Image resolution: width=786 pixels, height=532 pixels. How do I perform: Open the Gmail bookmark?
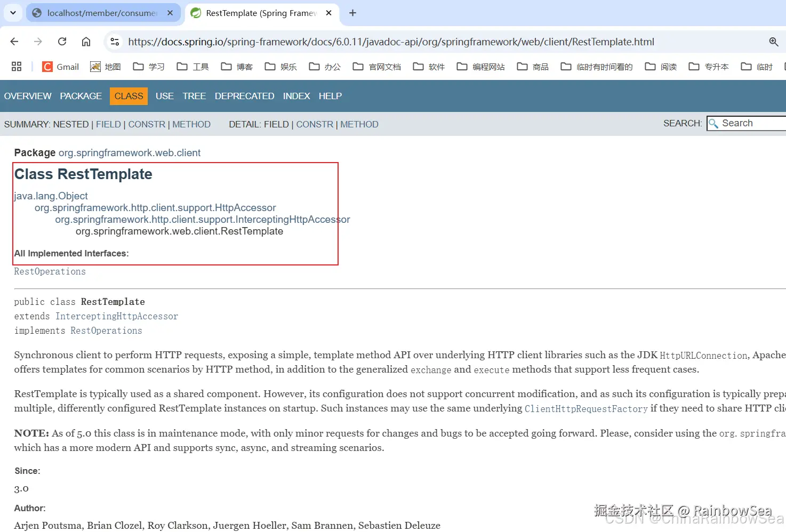pos(61,67)
